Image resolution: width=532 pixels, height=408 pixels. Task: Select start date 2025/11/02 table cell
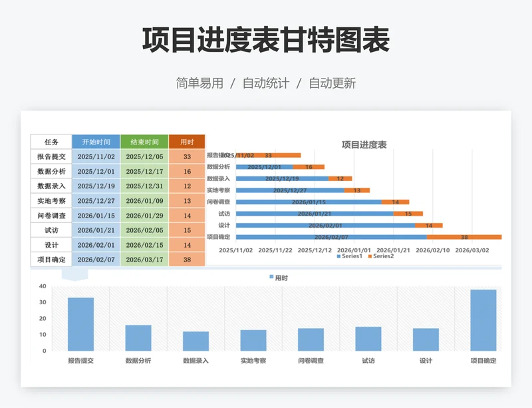pyautogui.click(x=96, y=156)
